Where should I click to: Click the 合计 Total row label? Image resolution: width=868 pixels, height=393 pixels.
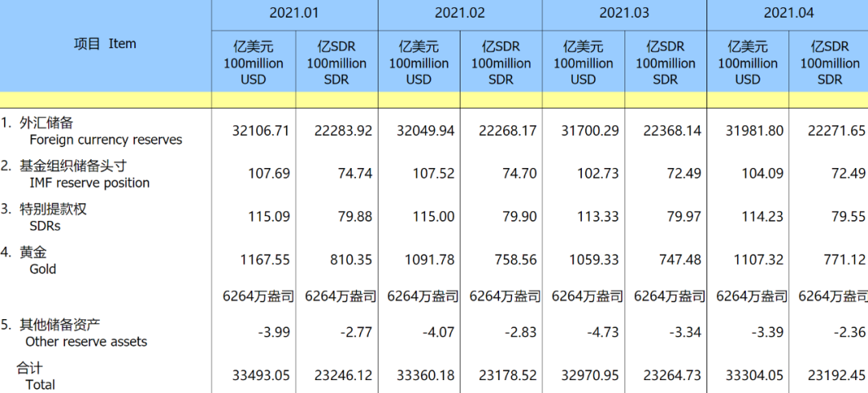[35, 375]
